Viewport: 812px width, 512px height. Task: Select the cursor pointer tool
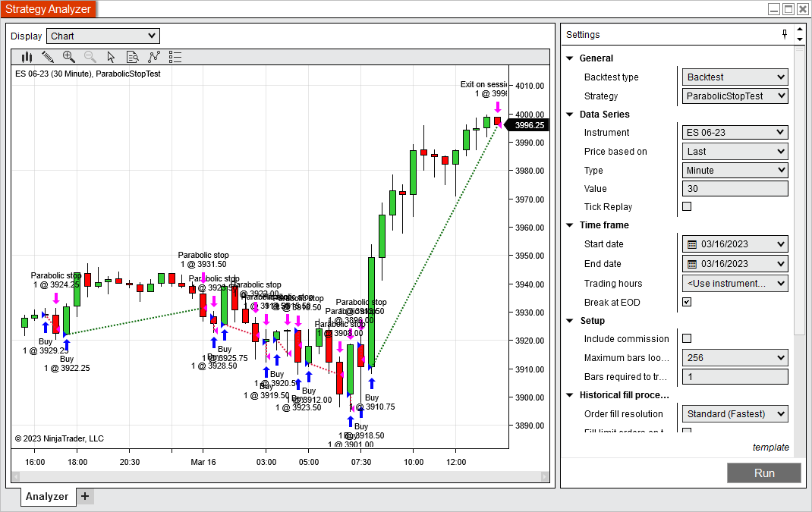pos(111,57)
